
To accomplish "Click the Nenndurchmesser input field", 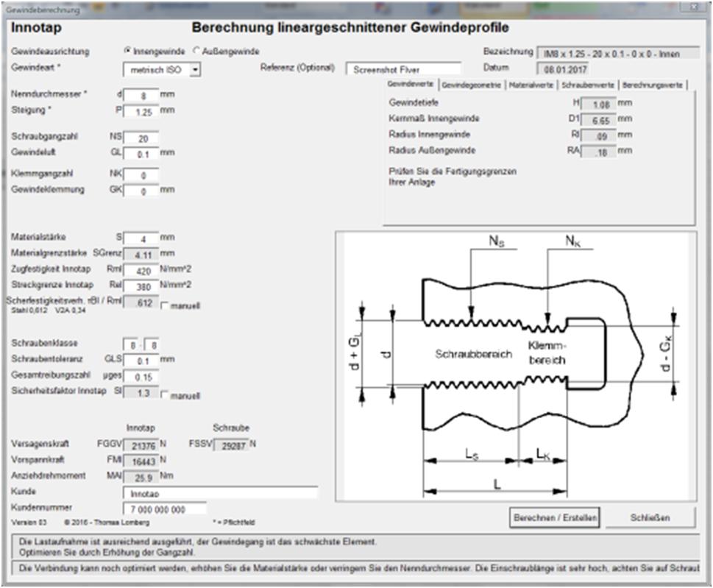I will pos(141,95).
